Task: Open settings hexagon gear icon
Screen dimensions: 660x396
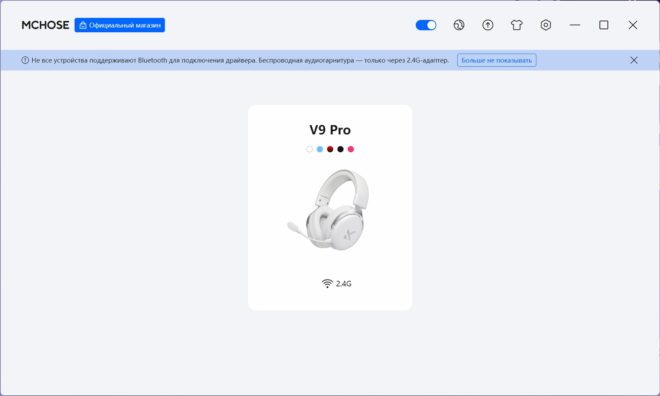Action: coord(546,25)
